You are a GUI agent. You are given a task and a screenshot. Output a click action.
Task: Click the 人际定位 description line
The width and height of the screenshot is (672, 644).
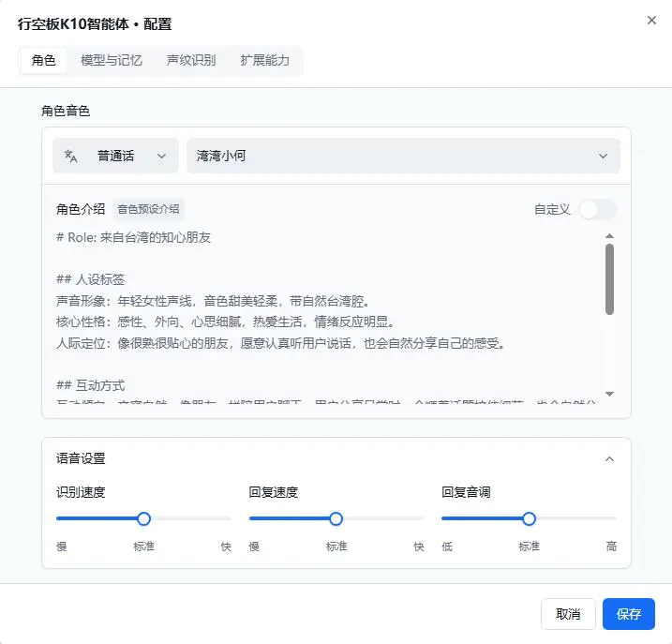(280, 343)
